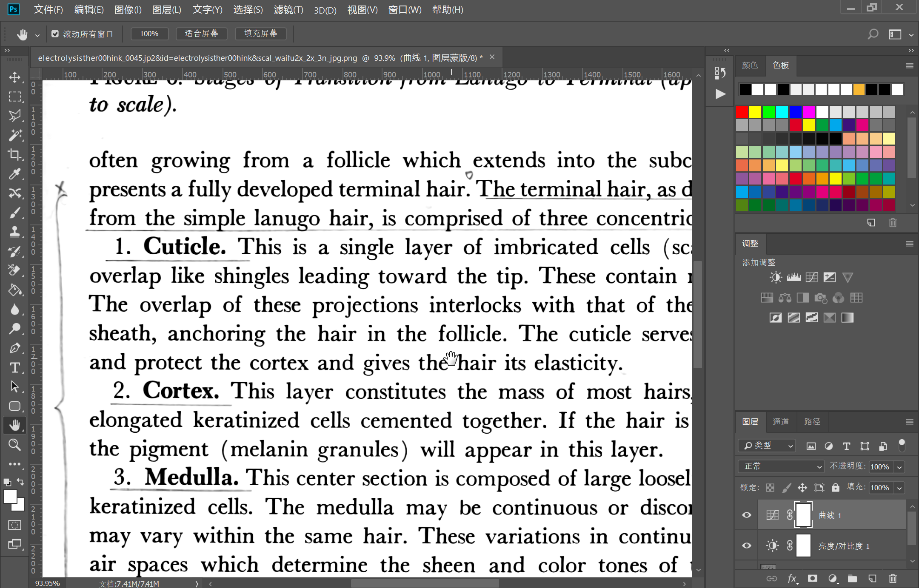
Task: Create a new layer group folder
Action: point(852,578)
